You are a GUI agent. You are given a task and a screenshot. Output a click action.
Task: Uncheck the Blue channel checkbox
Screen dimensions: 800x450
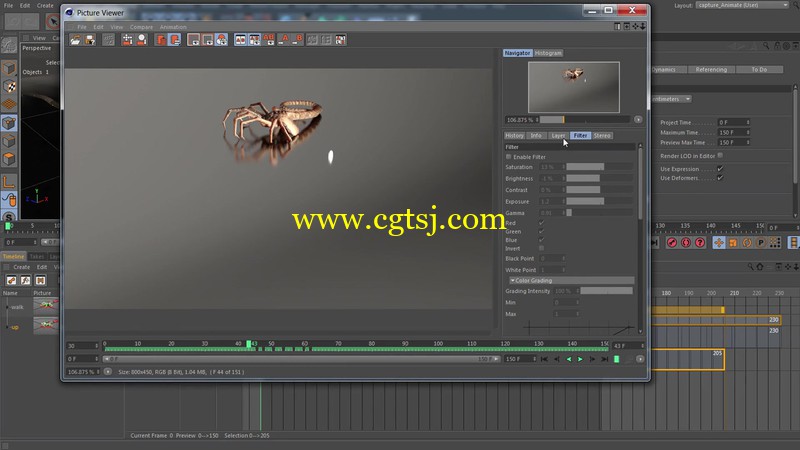pos(541,240)
